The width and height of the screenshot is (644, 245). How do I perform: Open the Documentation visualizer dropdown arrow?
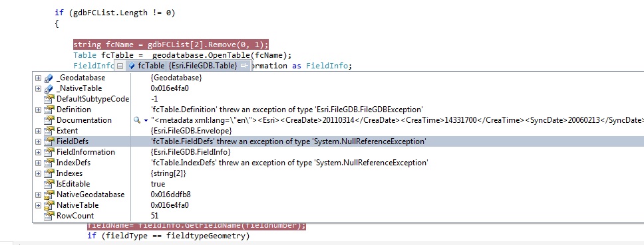tap(146, 120)
